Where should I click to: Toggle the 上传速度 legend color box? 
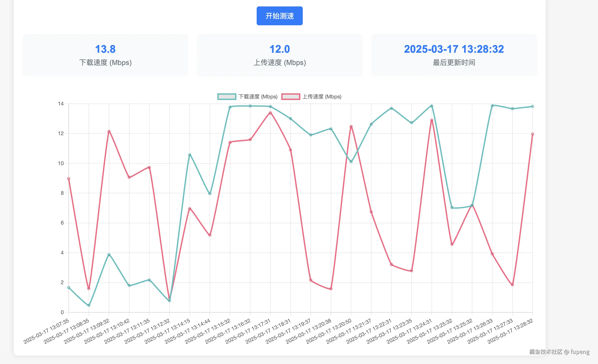291,97
